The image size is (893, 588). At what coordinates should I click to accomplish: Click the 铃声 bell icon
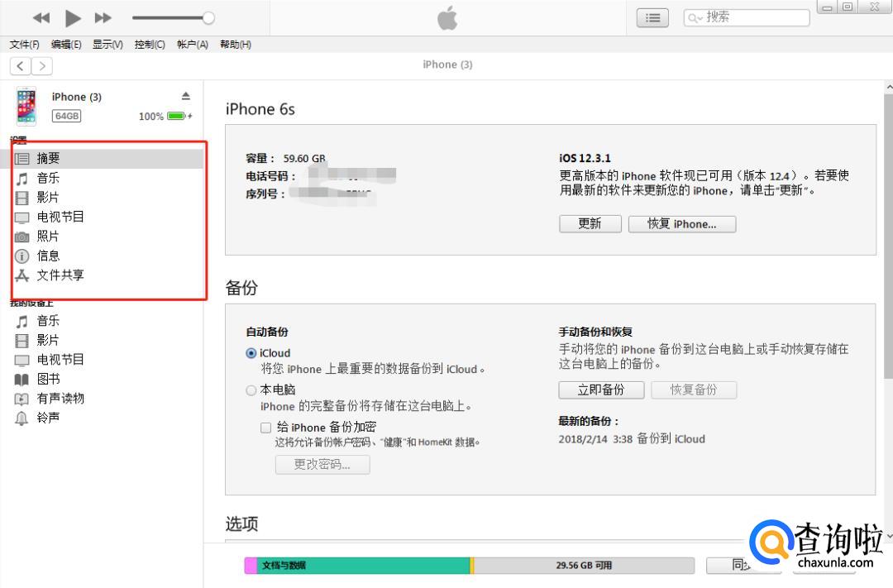(x=21, y=418)
